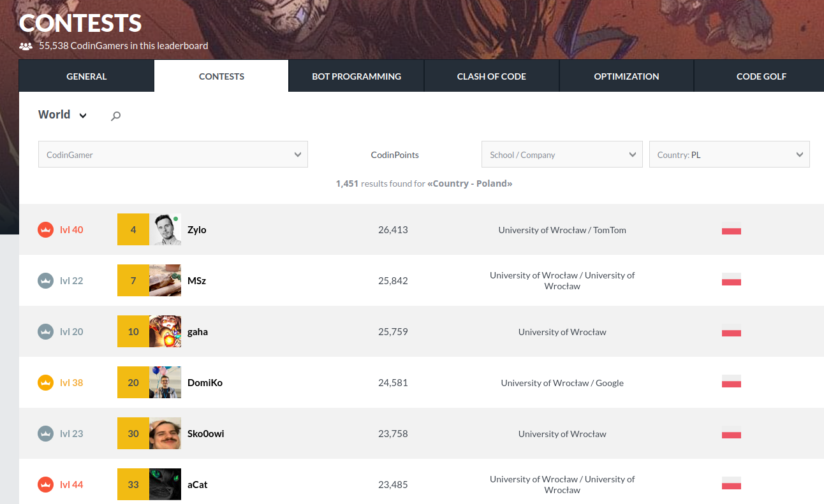Open DomiKo's profile via username

[x=205, y=383]
